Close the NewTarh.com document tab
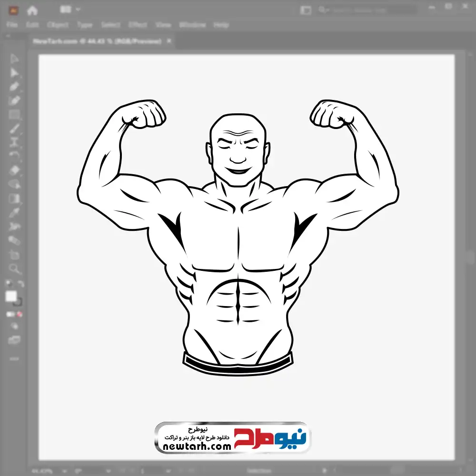 169,41
